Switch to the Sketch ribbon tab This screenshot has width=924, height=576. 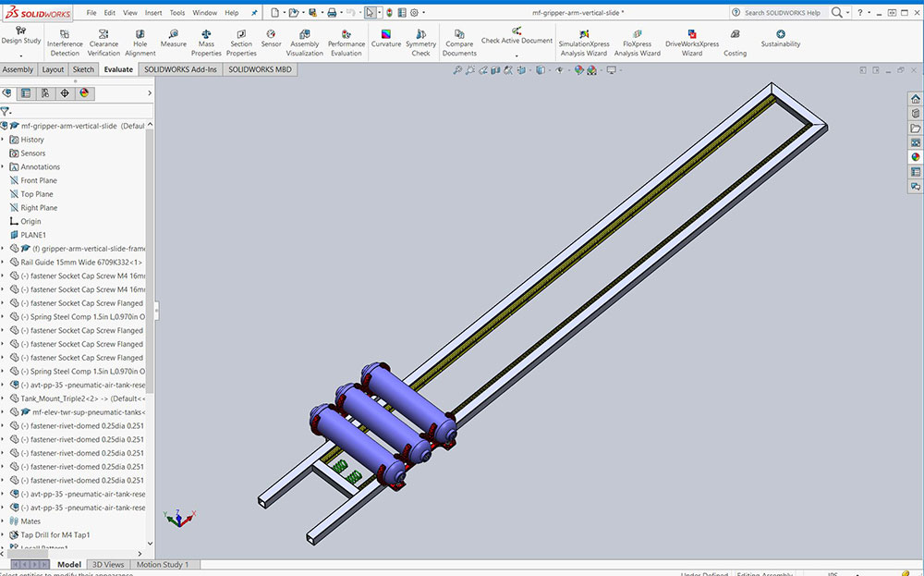pyautogui.click(x=83, y=69)
